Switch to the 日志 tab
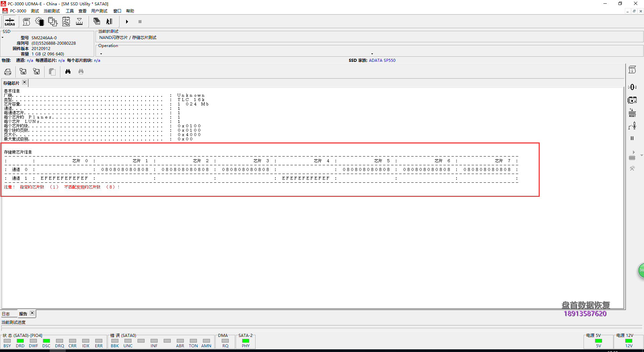This screenshot has height=352, width=644. 6,314
